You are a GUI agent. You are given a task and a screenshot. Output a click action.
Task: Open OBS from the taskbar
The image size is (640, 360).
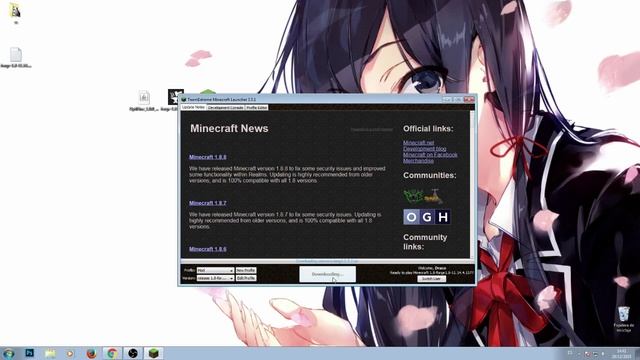(x=133, y=353)
